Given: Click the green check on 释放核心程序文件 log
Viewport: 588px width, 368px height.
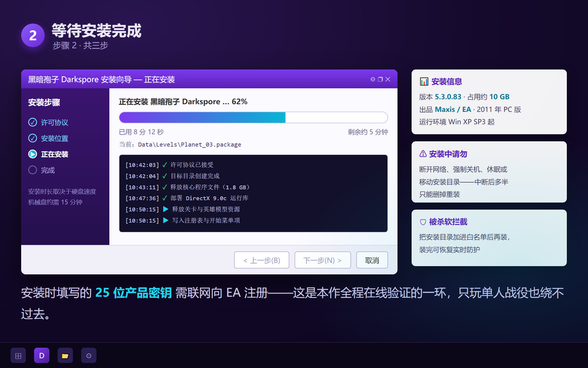Looking at the screenshot, I should (165, 187).
